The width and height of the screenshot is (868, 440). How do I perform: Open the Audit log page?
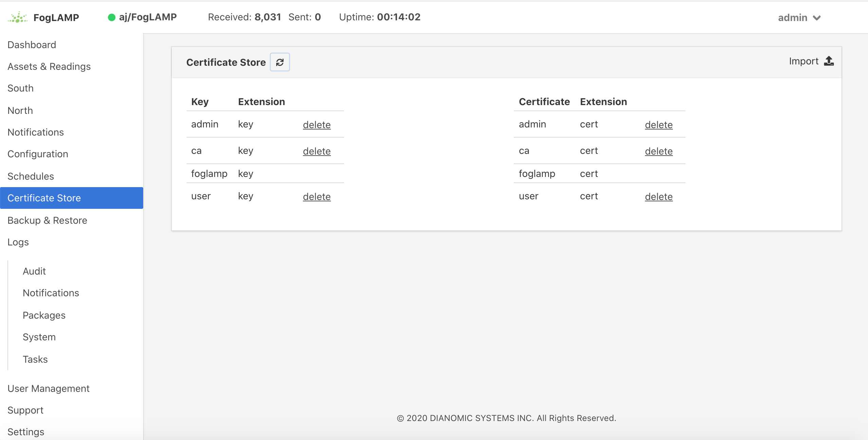coord(34,271)
